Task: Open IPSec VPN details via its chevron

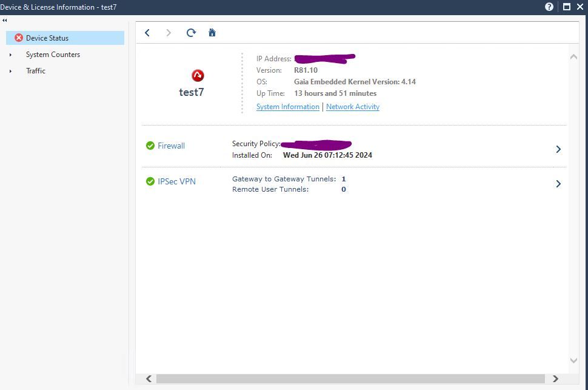Action: tap(558, 184)
